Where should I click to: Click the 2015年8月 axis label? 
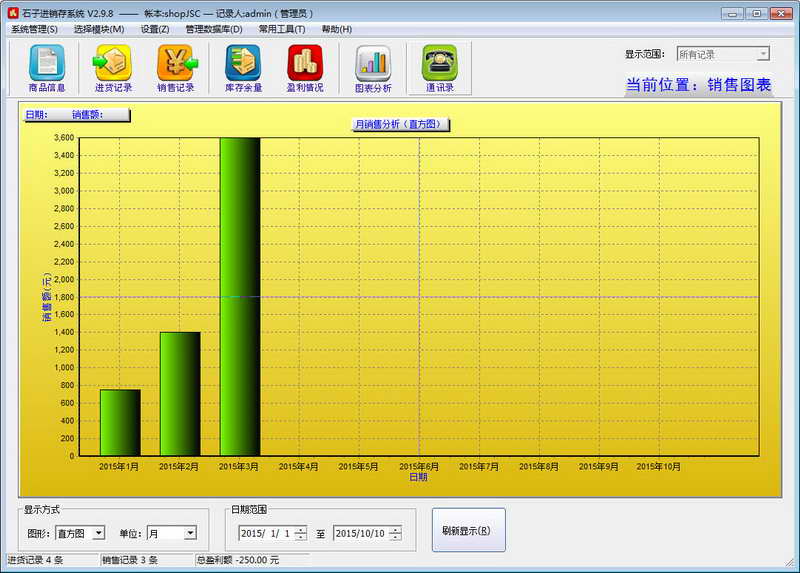(x=538, y=466)
